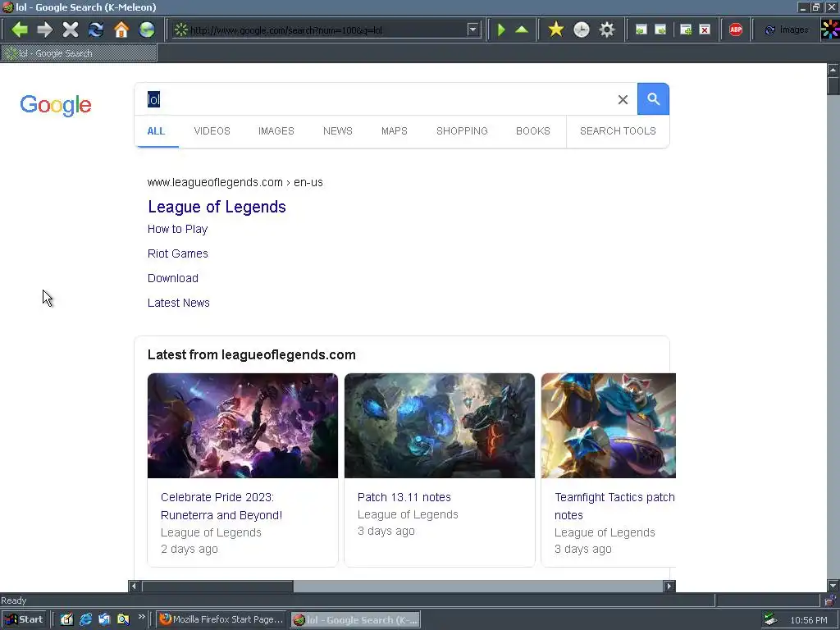This screenshot has height=630, width=840.
Task: Select the ALL results tab
Action: (156, 131)
